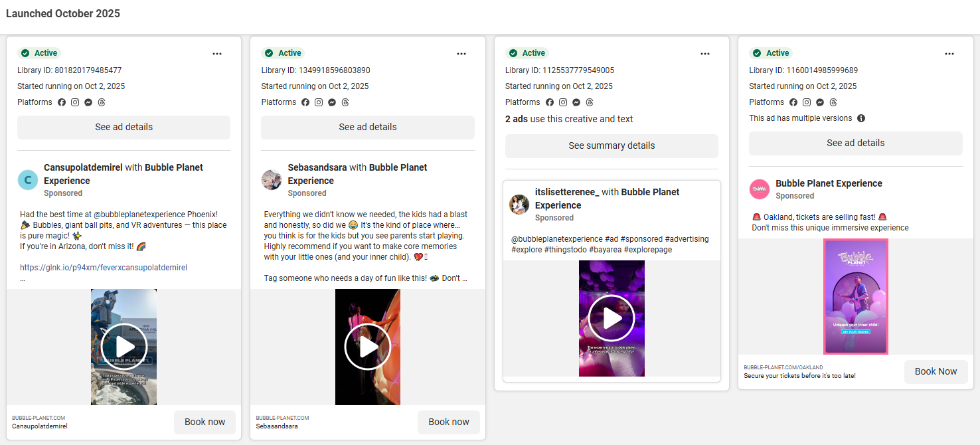Open the Bubble Planet Oakland poster image
The width and height of the screenshot is (980, 445).
856,296
